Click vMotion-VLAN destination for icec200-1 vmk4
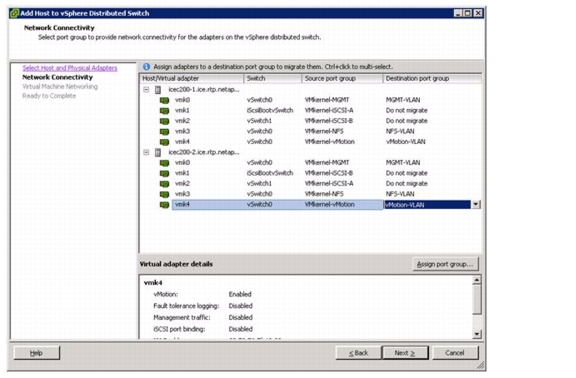The height and width of the screenshot is (378, 576). pyautogui.click(x=406, y=142)
